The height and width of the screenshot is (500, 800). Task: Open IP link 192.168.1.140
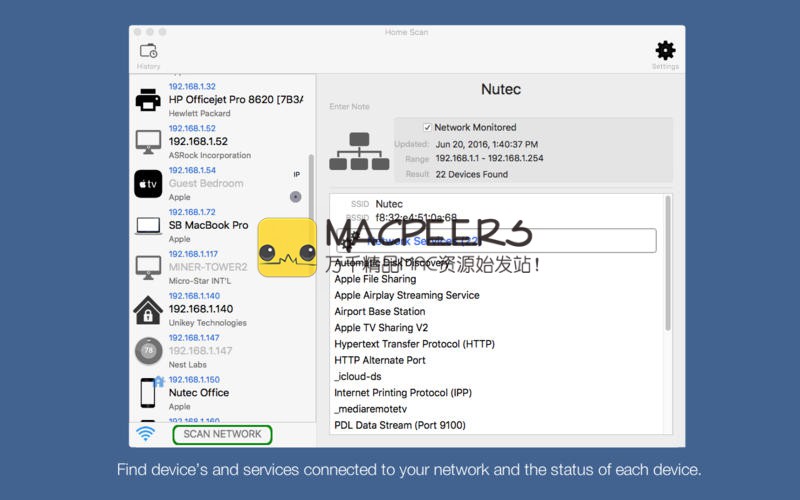coord(194,296)
